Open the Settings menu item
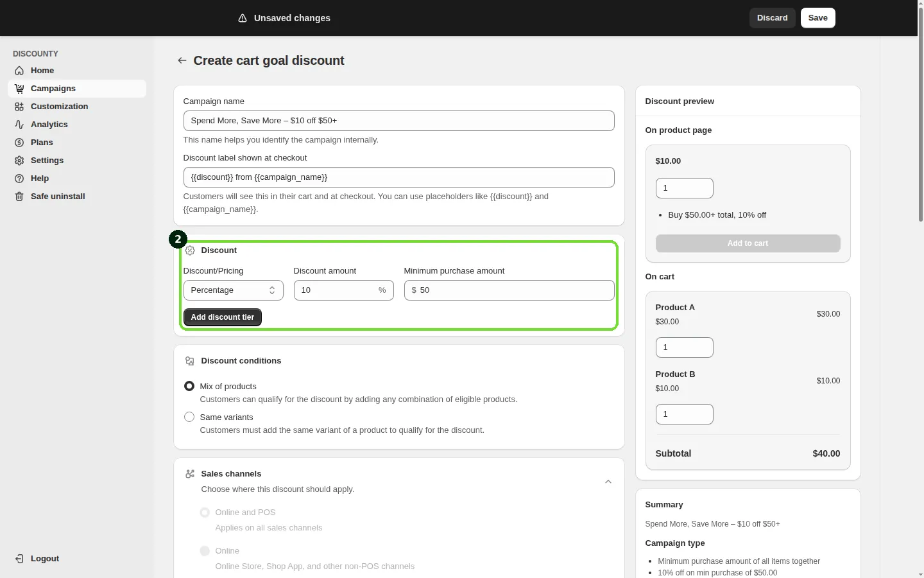This screenshot has width=924, height=578. 77,161
